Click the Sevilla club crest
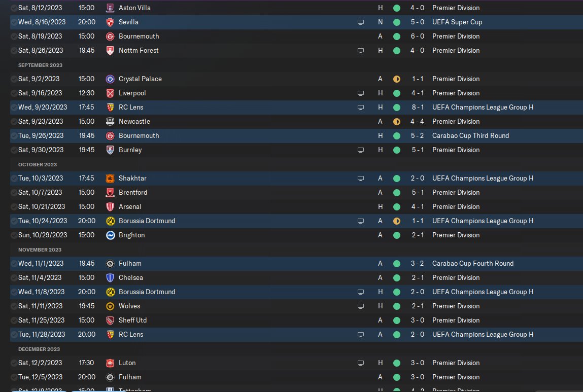The width and height of the screenshot is (583, 392). point(110,22)
